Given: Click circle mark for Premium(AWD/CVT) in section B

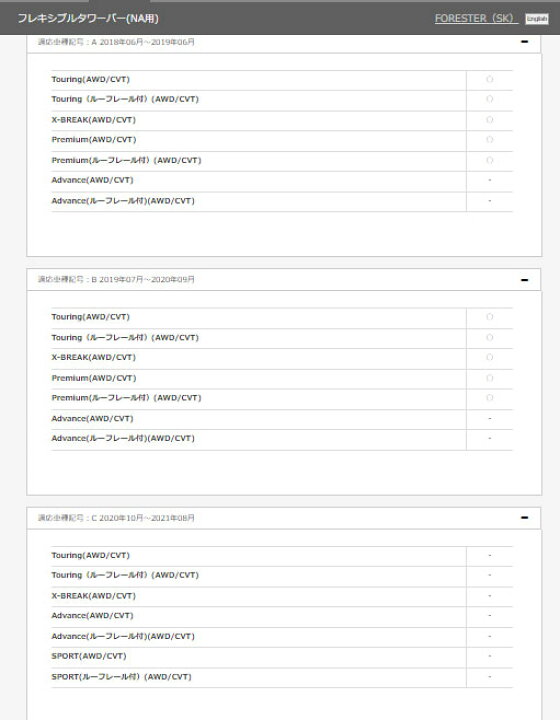Looking at the screenshot, I should 489,378.
